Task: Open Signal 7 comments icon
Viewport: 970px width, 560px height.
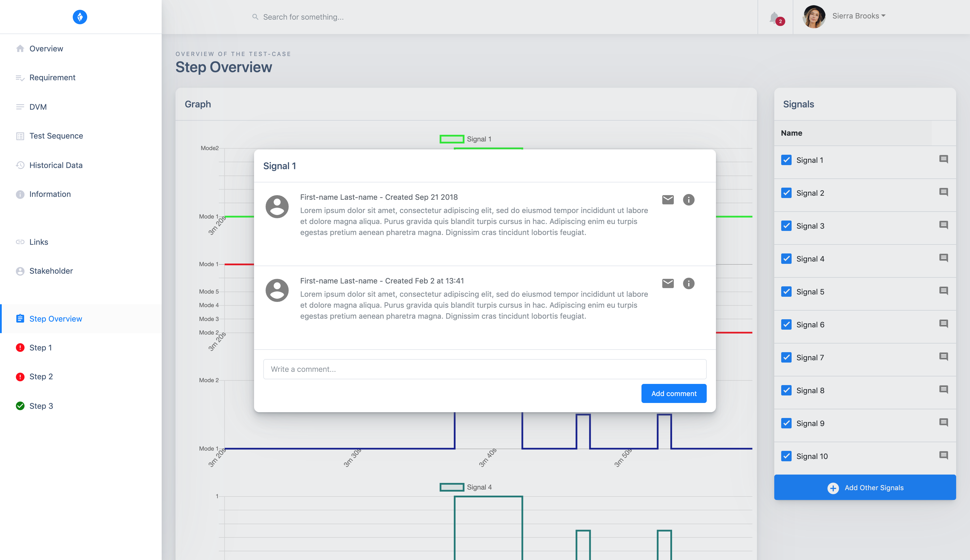Action: 943,356
